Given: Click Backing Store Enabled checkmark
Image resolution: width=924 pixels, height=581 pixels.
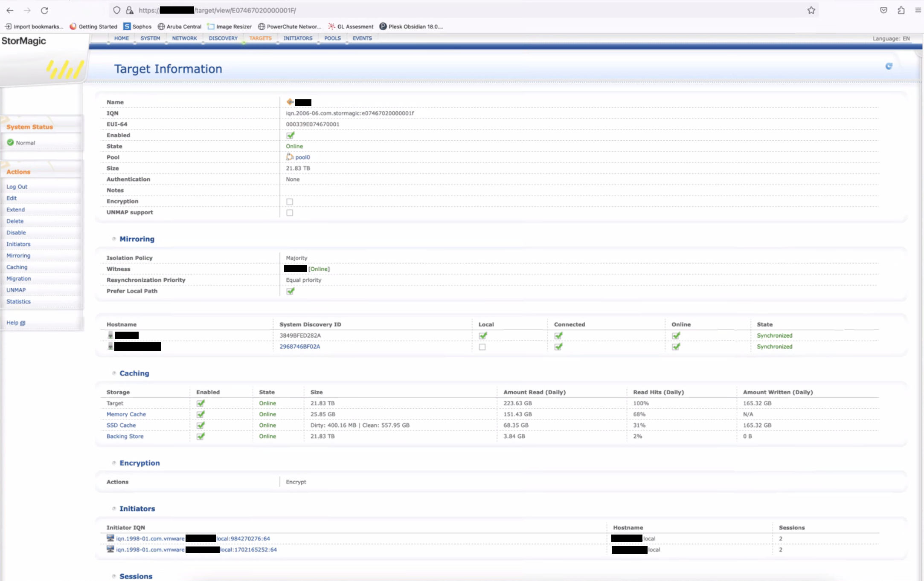Looking at the screenshot, I should (x=200, y=436).
